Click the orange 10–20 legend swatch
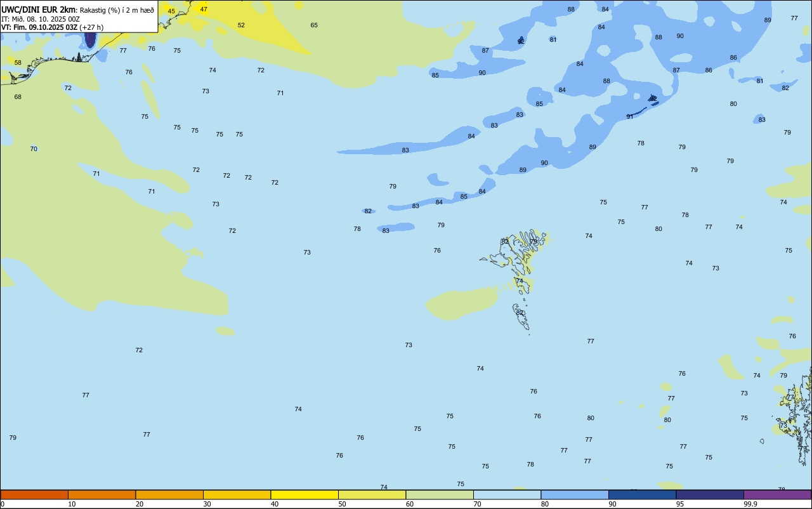Image resolution: width=812 pixels, height=509 pixels. tap(101, 494)
